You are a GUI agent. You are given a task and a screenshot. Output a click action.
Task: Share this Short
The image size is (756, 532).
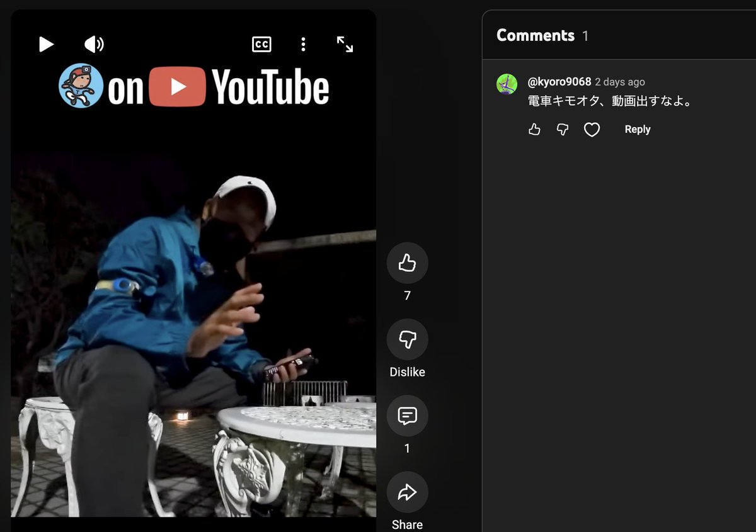pos(407,492)
